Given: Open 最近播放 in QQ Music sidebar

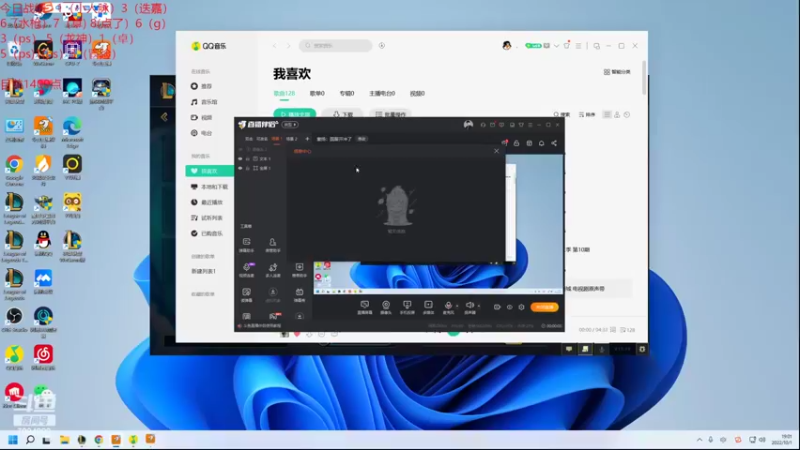Looking at the screenshot, I should click(x=207, y=203).
